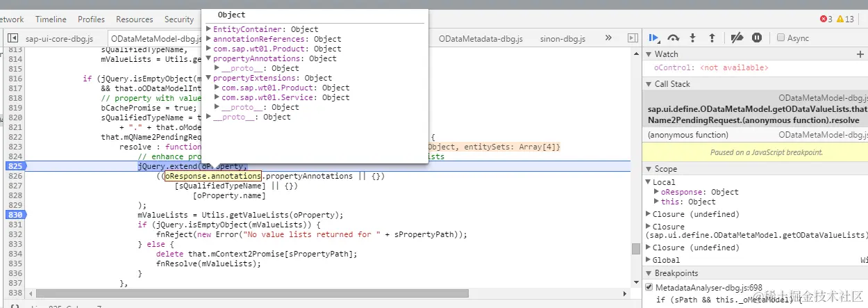The image size is (868, 308).
Task: Hide the debugger sidebar pane
Action: (x=632, y=38)
